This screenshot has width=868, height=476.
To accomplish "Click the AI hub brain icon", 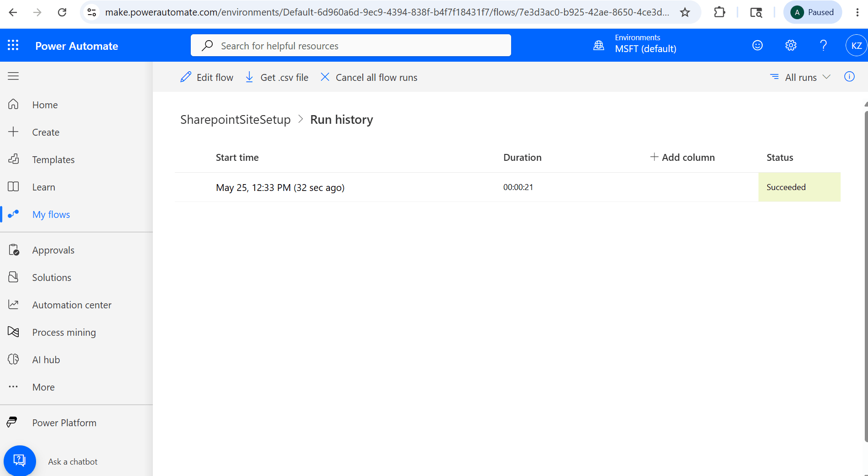I will (14, 360).
